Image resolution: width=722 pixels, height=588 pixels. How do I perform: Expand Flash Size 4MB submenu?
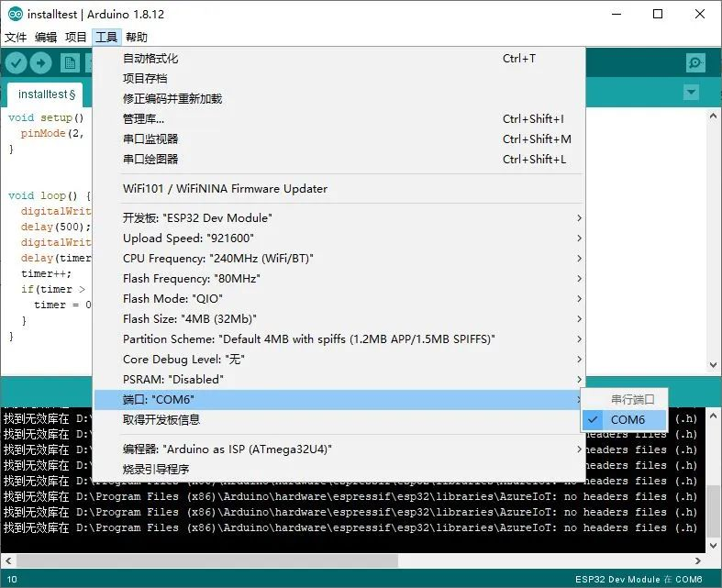click(339, 318)
